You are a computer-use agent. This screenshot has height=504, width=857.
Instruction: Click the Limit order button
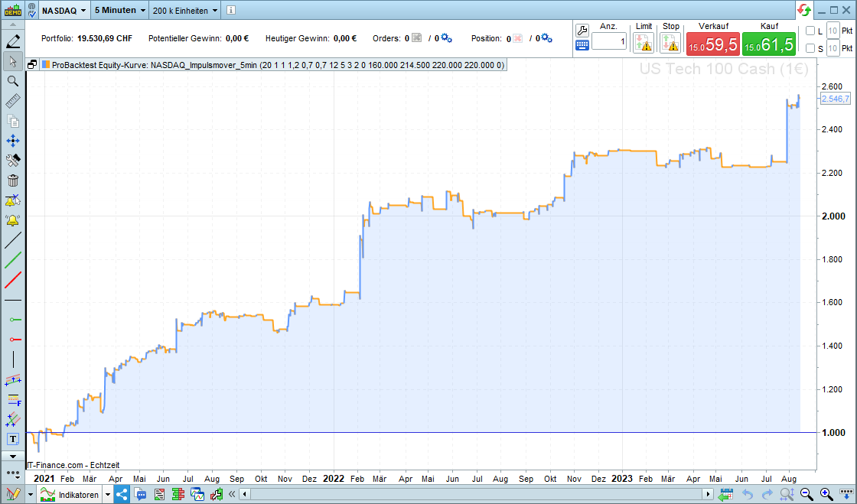pos(644,43)
